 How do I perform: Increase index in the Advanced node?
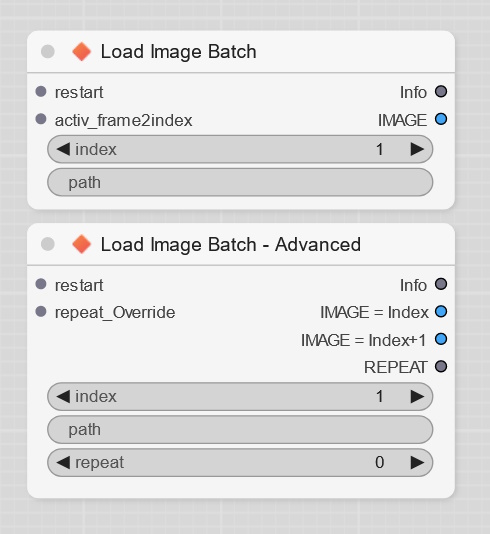point(417,396)
